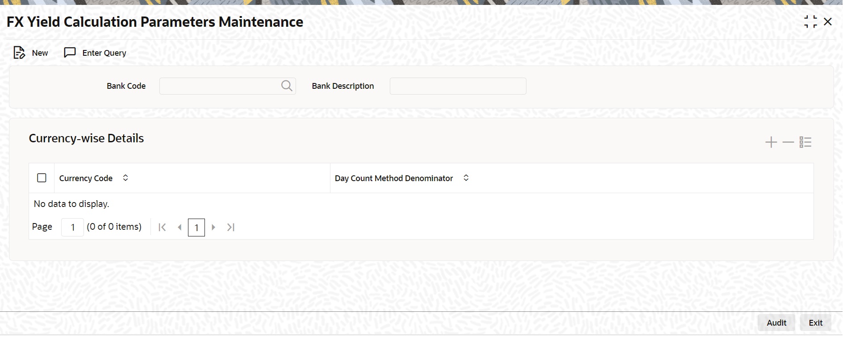The height and width of the screenshot is (356, 868).
Task: Click the New label
Action: click(x=40, y=53)
